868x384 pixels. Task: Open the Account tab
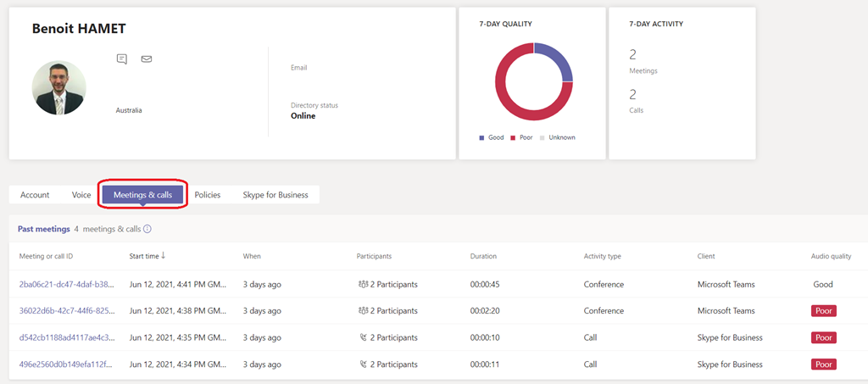tap(35, 195)
